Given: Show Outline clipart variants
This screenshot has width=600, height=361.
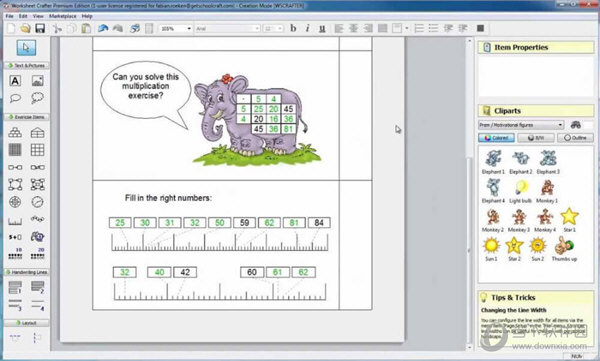Looking at the screenshot, I should point(575,138).
